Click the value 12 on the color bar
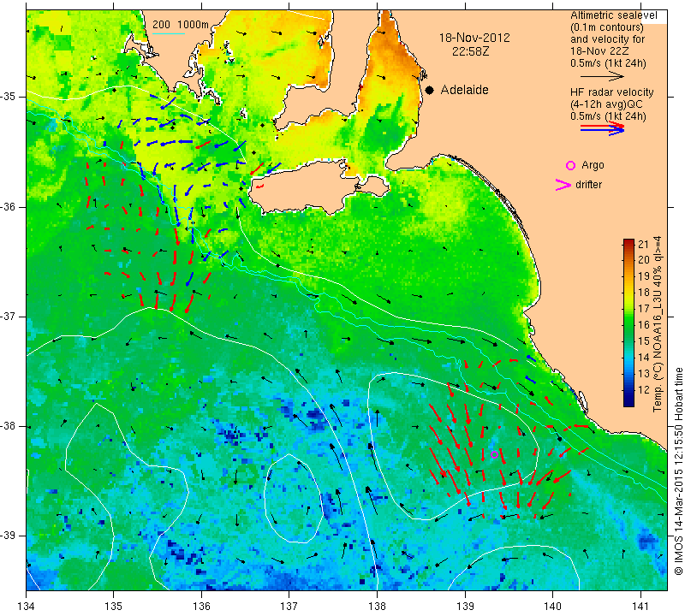 [644, 390]
